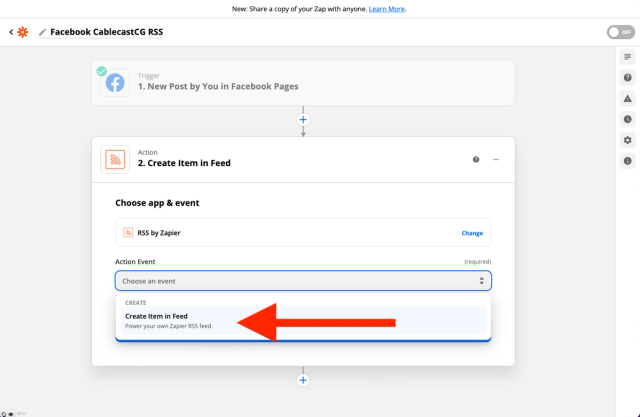
Task: Click the small RSS by Zapier app icon
Action: coord(128,233)
